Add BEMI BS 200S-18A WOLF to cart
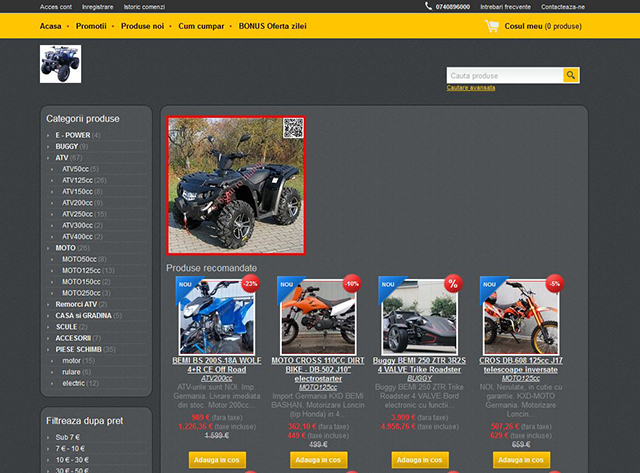The width and height of the screenshot is (640, 473). point(216,459)
